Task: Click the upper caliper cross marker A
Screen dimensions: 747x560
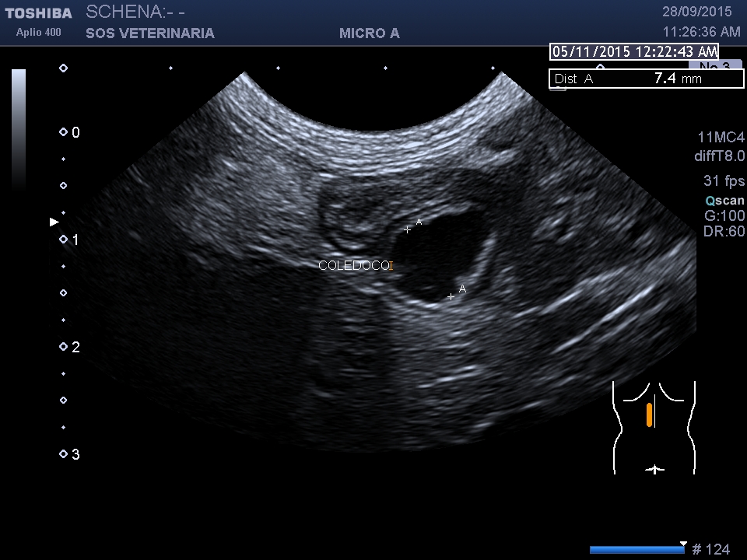Action: 407,229
